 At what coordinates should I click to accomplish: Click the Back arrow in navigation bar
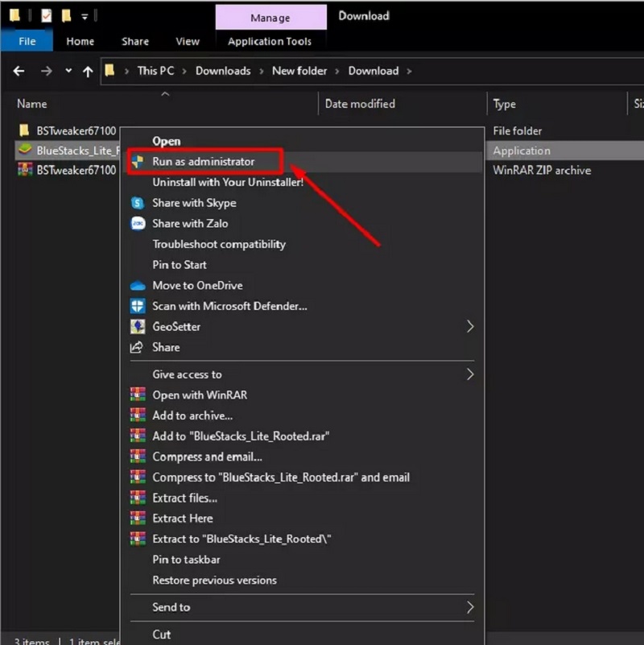click(19, 71)
